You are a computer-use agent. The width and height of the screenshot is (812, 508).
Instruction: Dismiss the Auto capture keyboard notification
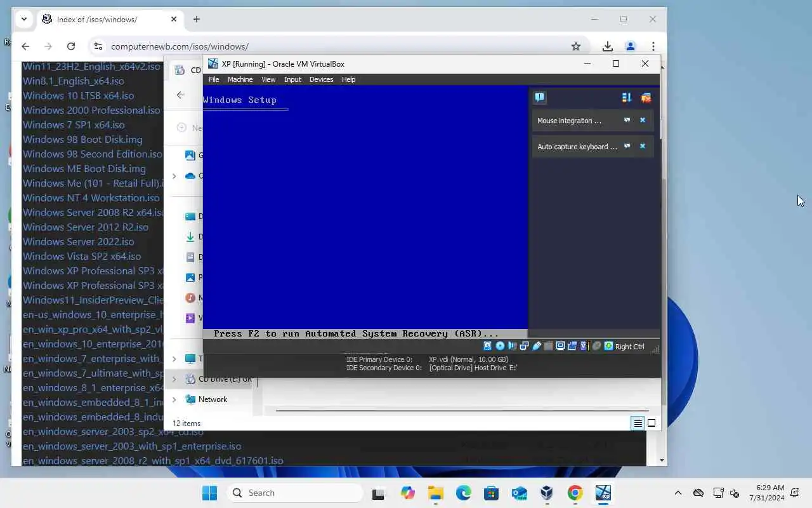[642, 146]
